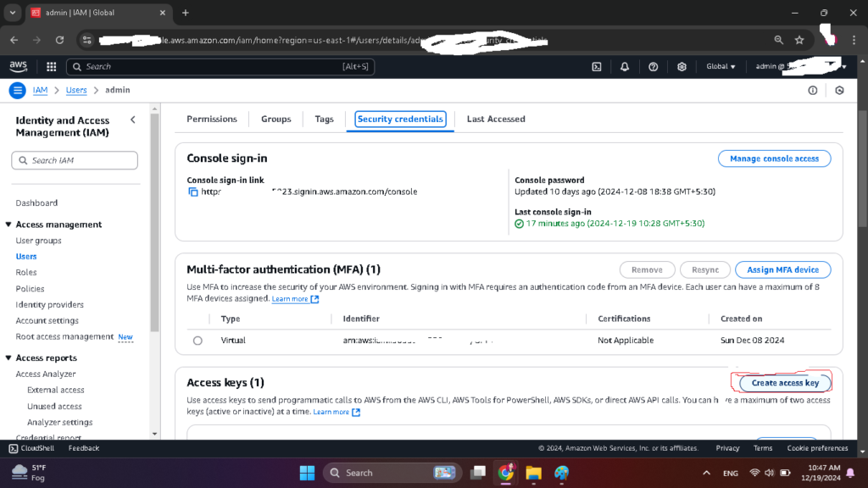
Task: Click the sidebar vertical scrollbar
Action: (155, 221)
